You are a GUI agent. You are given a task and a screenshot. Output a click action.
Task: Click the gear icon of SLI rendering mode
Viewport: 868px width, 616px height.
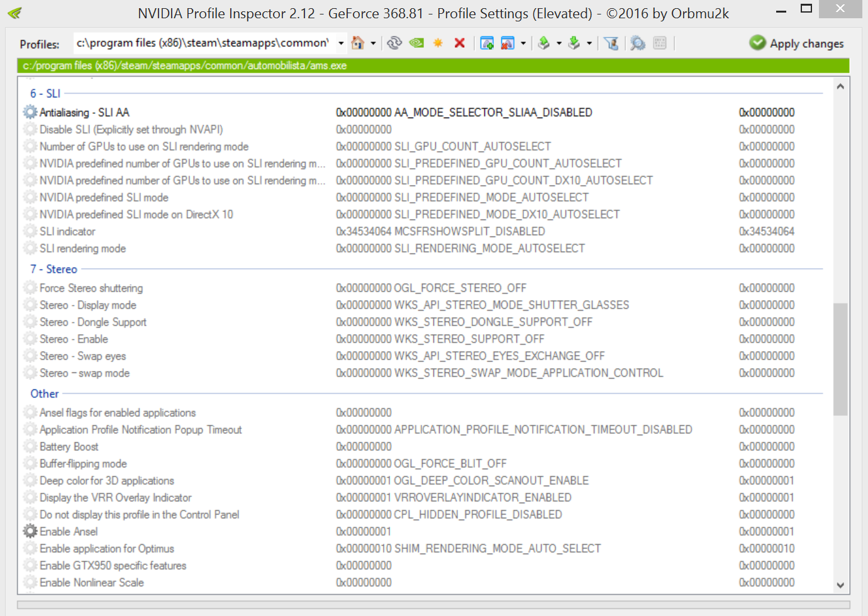(30, 248)
